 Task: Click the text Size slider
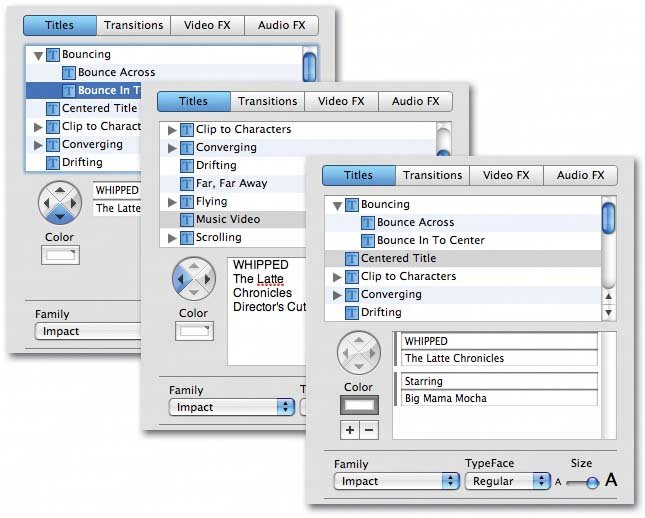583,482
